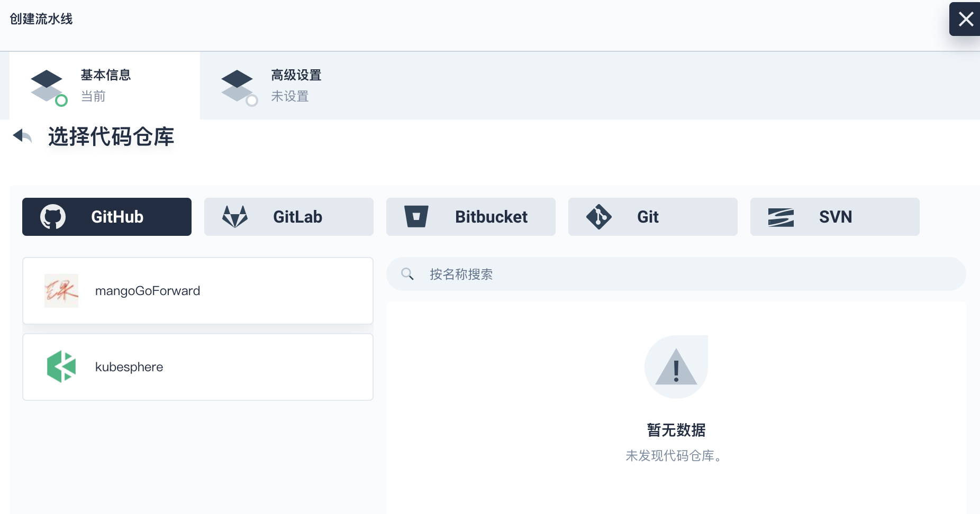Click the kubesphere organization avatar

point(61,366)
